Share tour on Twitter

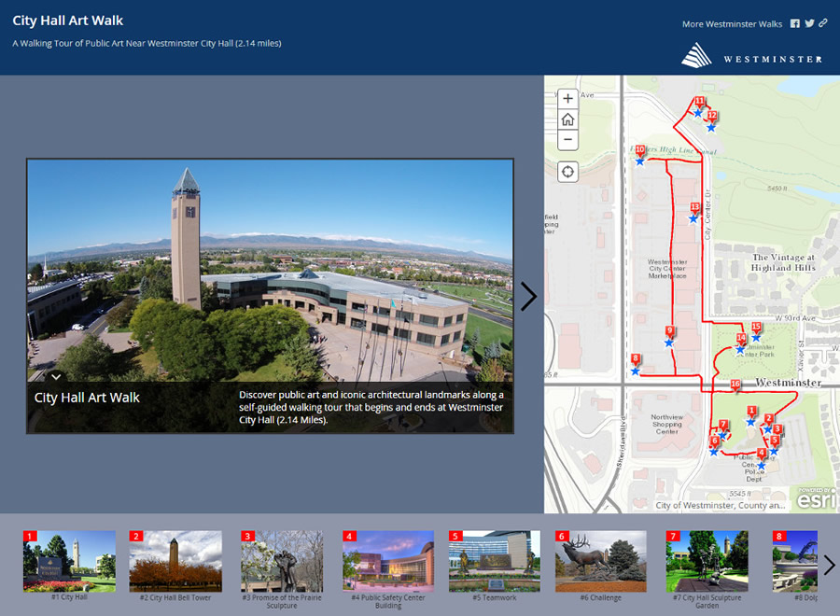pos(809,23)
